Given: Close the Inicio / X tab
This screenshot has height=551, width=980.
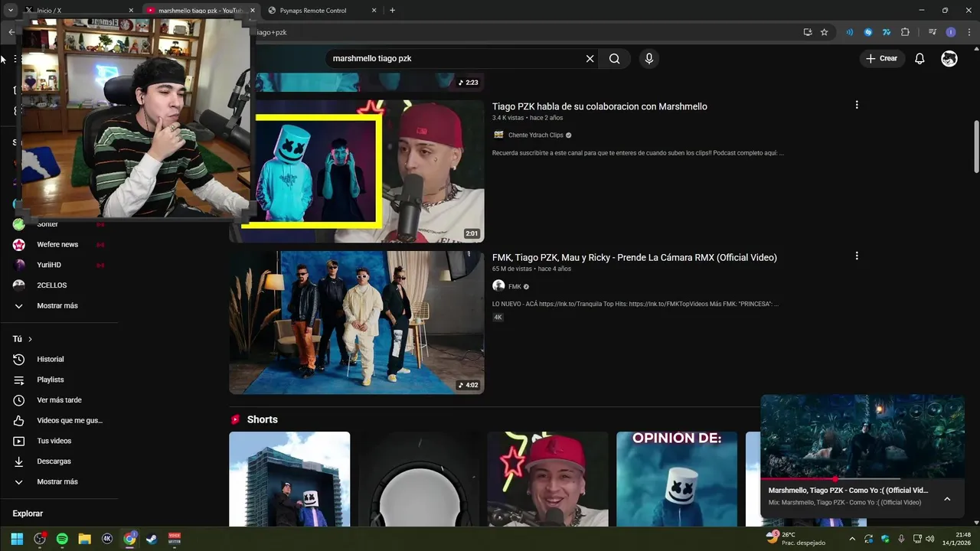Looking at the screenshot, I should tap(131, 11).
